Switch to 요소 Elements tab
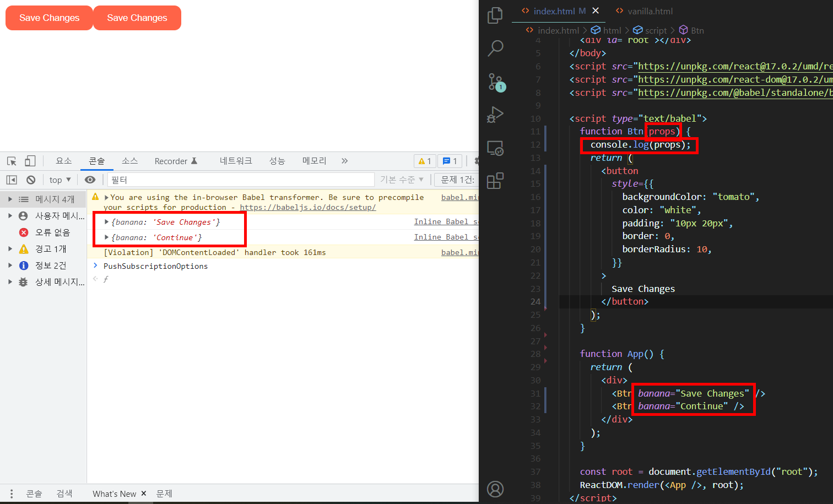This screenshot has height=504, width=833. (64, 161)
